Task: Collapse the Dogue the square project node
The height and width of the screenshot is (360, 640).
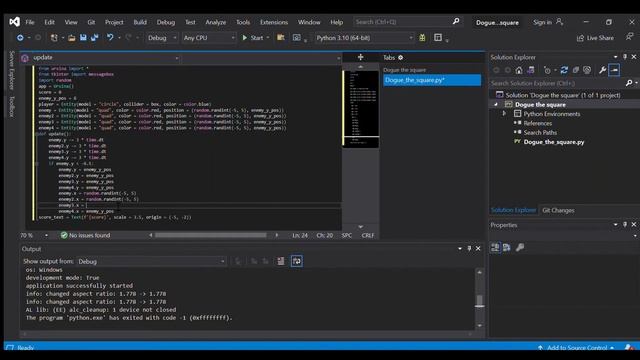Action: click(496, 104)
